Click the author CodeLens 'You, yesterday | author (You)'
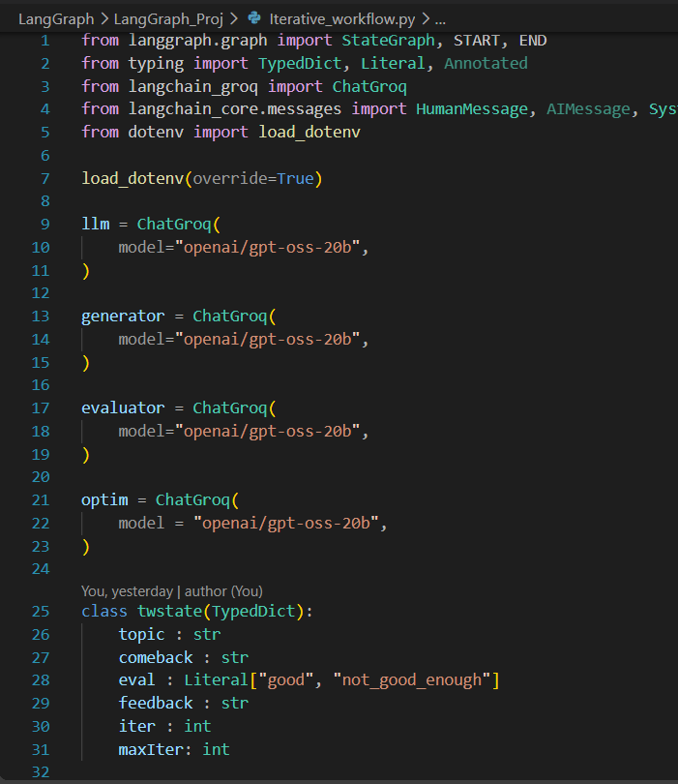The height and width of the screenshot is (784, 678). (x=172, y=591)
